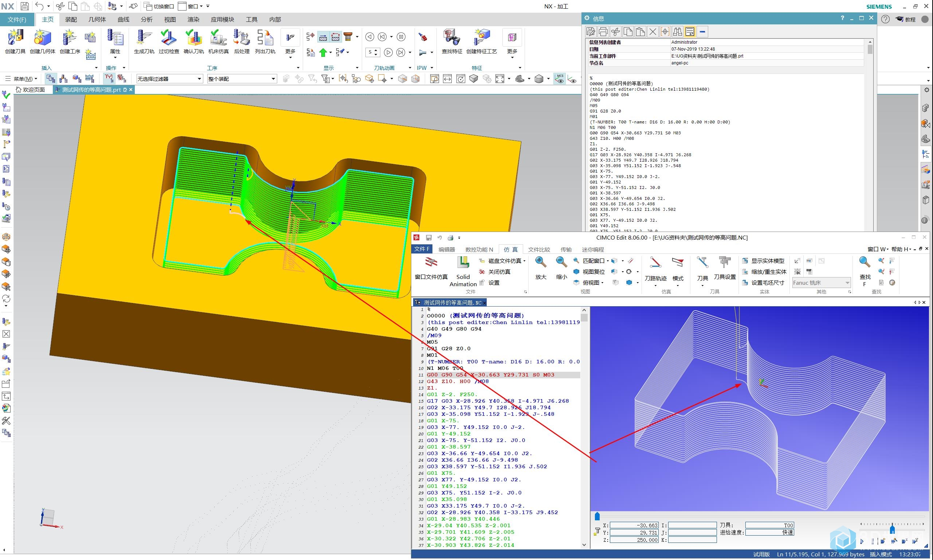
Task: Click the Undo icon in NX title bar
Action: point(39,6)
